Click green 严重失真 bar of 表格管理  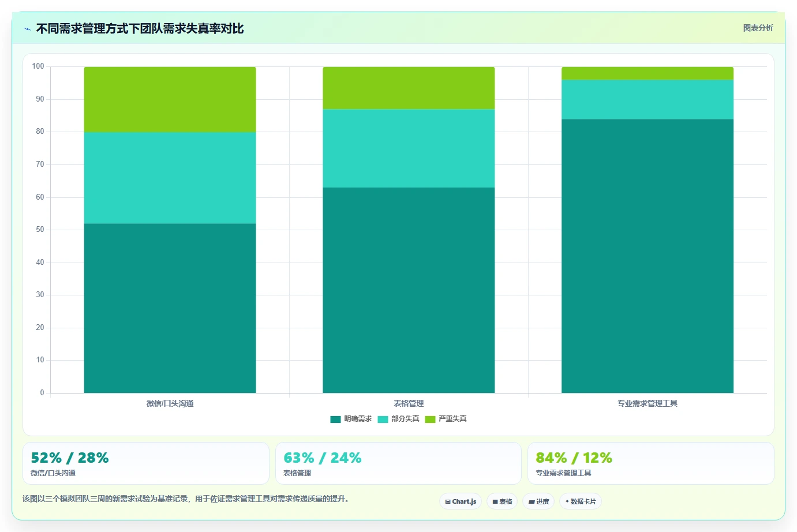click(x=409, y=88)
